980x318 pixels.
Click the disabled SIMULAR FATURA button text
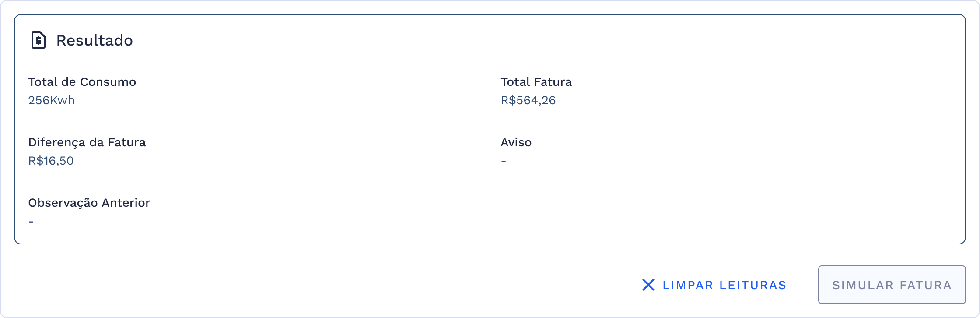892,285
